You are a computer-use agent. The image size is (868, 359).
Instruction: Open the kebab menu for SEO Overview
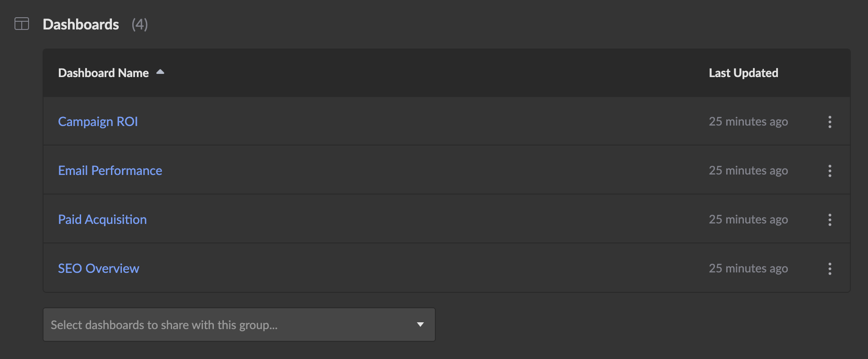pos(829,269)
